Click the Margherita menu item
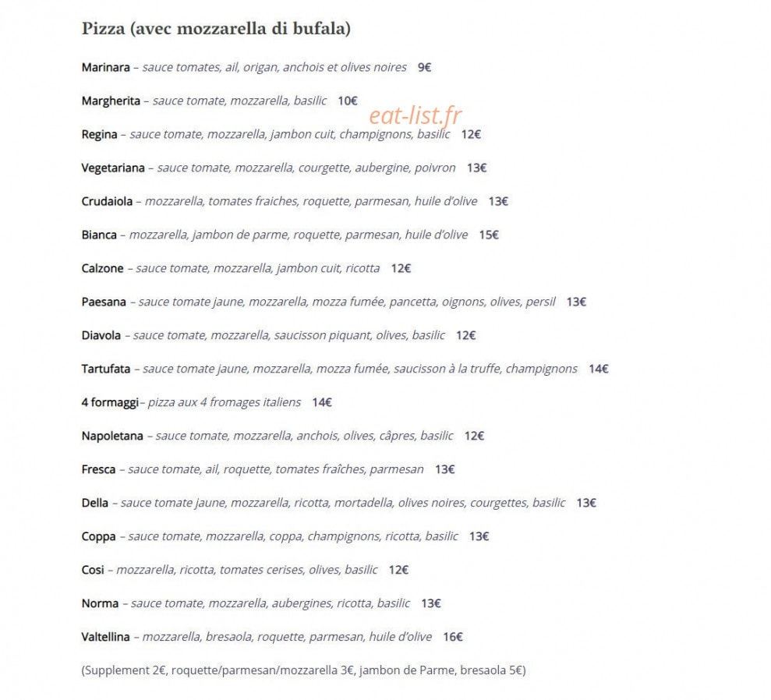The image size is (771, 700). 219,101
